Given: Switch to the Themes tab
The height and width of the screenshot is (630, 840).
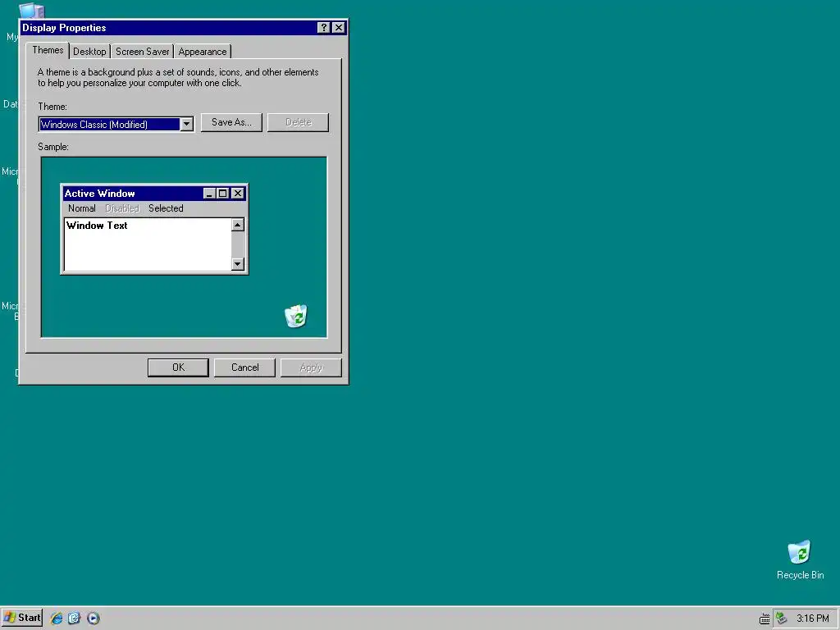Looking at the screenshot, I should [x=48, y=50].
